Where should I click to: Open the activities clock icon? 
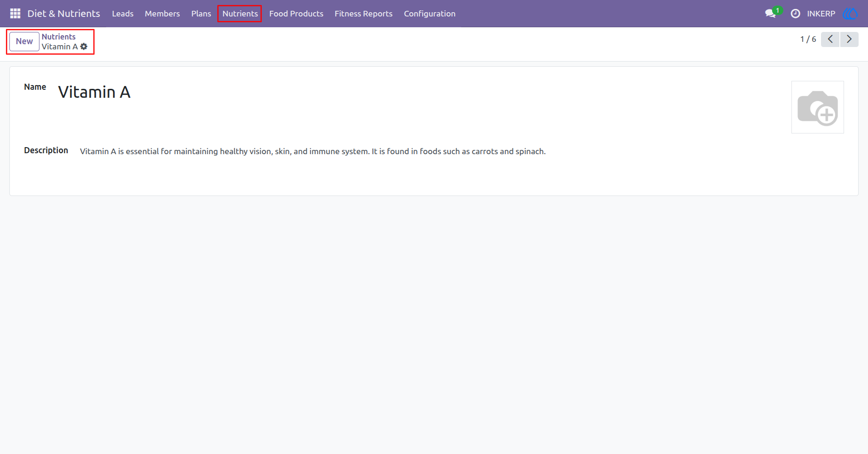(x=795, y=14)
